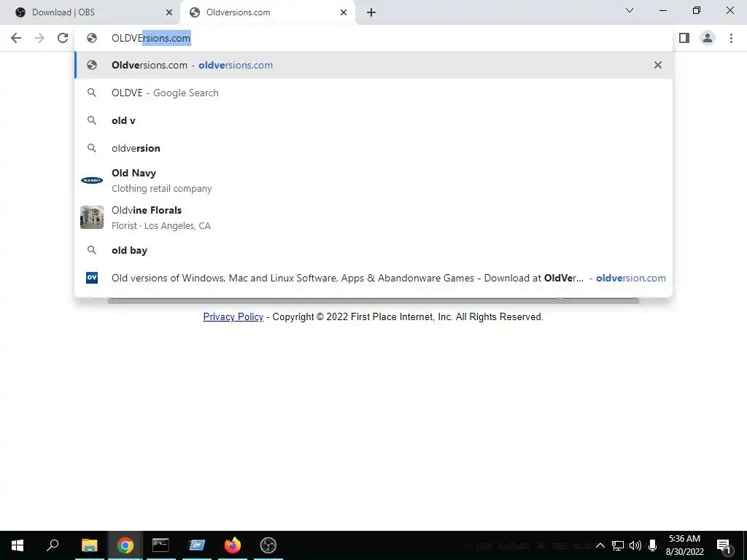
Task: Open the Chrome three-dot menu
Action: (x=731, y=38)
